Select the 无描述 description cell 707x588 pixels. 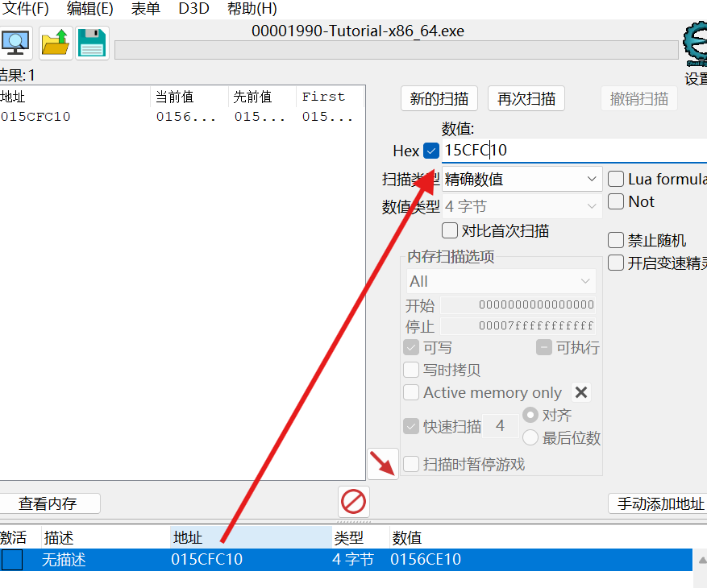tap(64, 560)
